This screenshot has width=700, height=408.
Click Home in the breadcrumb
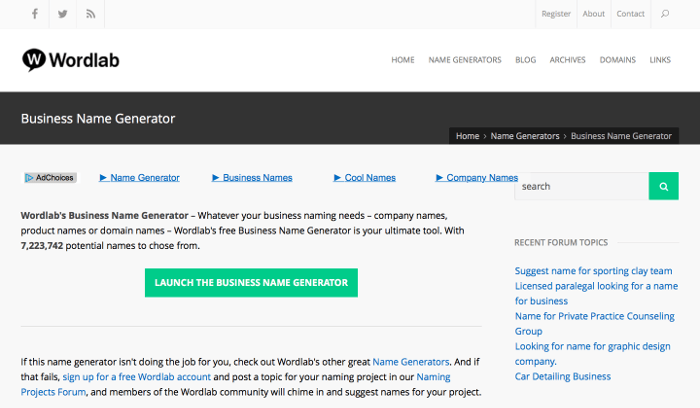pyautogui.click(x=467, y=136)
